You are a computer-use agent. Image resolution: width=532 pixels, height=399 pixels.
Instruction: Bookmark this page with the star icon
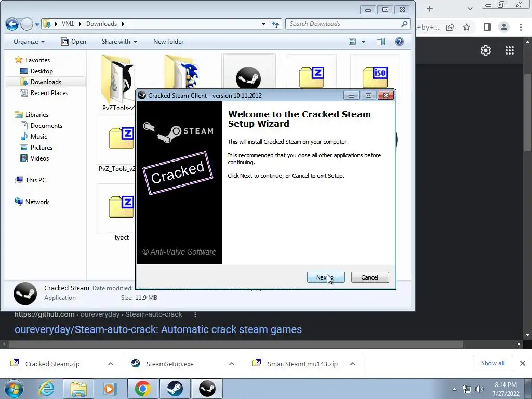click(467, 27)
